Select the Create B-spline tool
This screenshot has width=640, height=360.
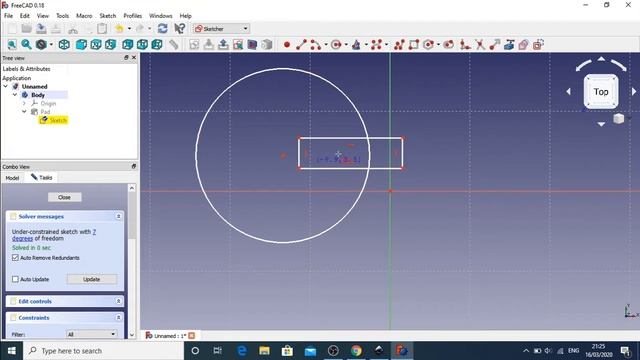[x=376, y=44]
